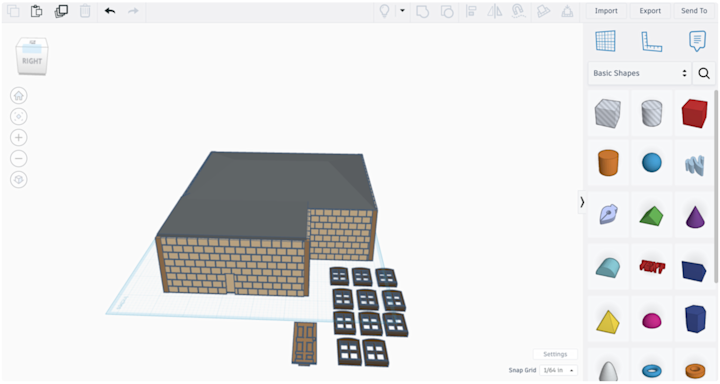Click the Cruise tool icon
The height and width of the screenshot is (384, 720).
pos(518,11)
